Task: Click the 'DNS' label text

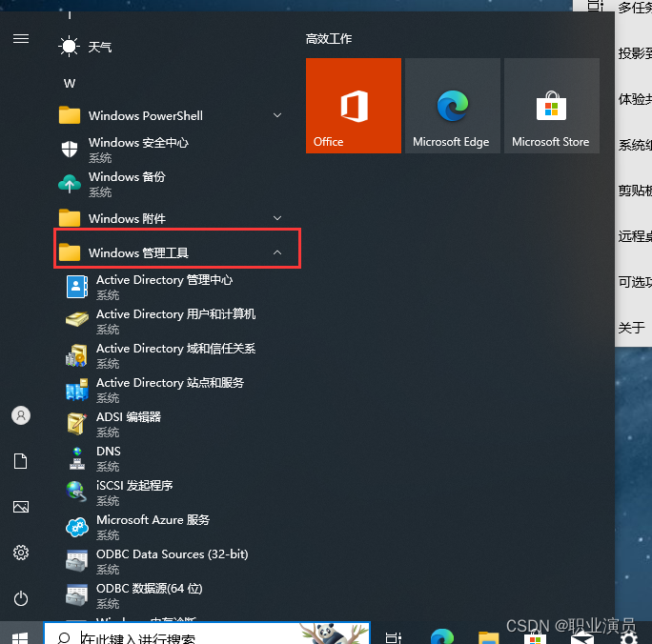Action: [x=109, y=452]
